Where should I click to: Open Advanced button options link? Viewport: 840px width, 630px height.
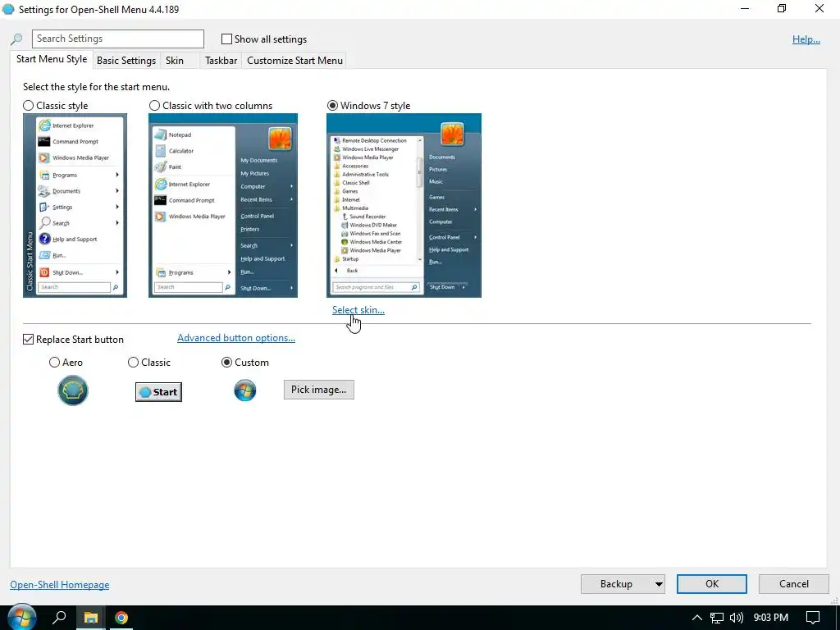click(236, 338)
